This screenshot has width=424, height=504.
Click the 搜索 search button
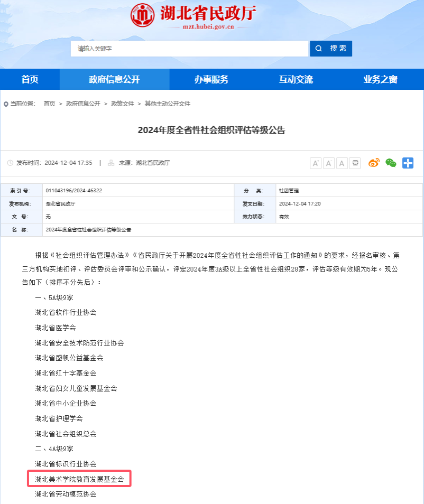pyautogui.click(x=331, y=49)
